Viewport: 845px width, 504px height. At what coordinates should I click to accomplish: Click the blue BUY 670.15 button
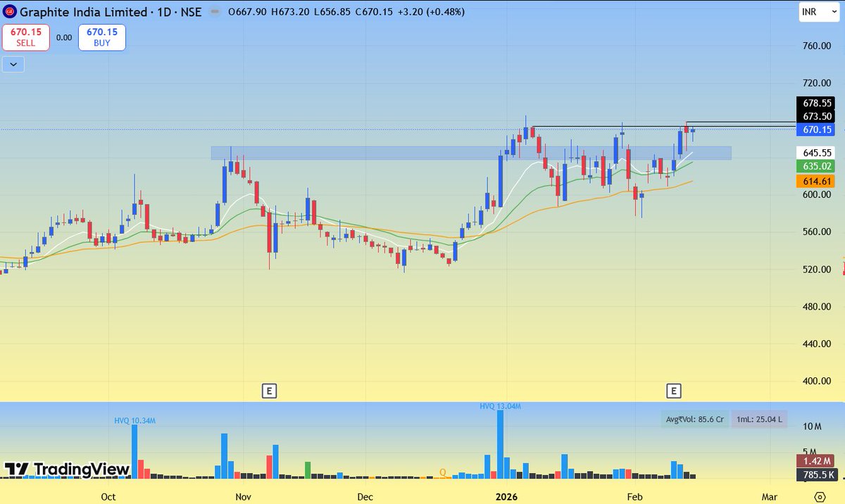click(101, 37)
